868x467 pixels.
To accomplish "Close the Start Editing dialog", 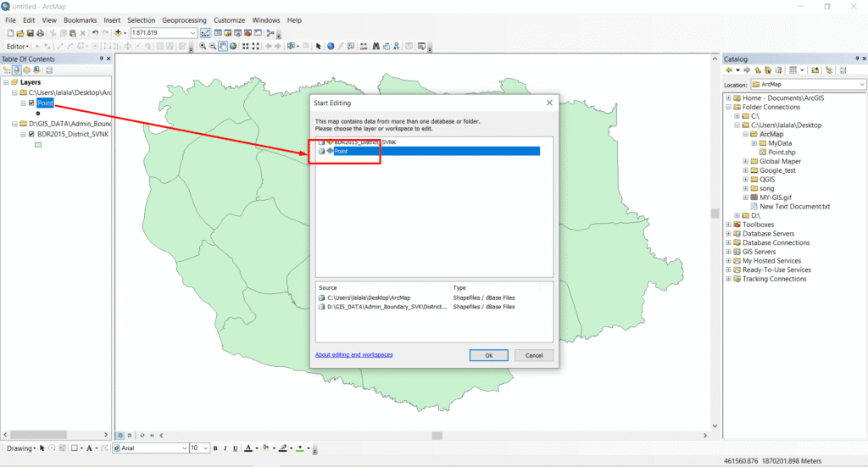I will click(549, 103).
